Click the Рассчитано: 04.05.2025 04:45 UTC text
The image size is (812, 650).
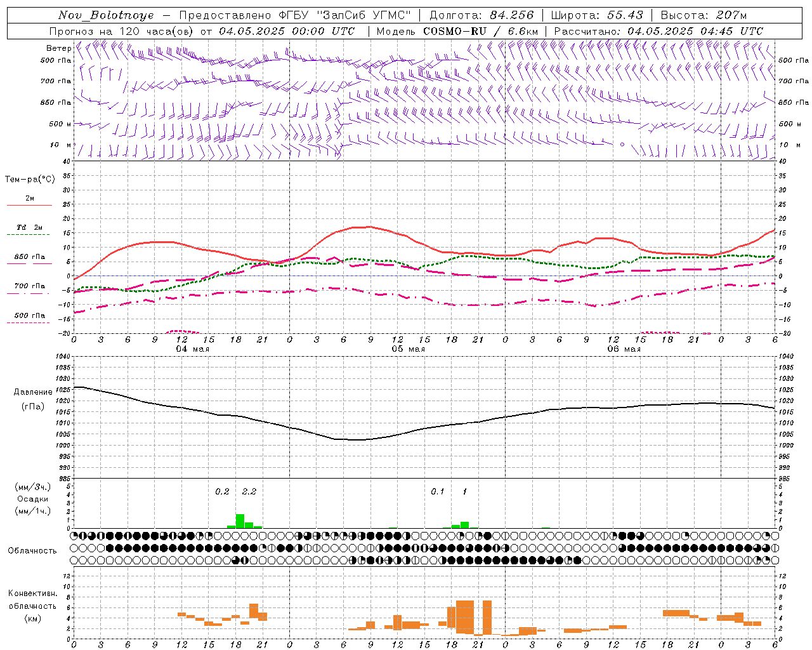[x=658, y=31]
